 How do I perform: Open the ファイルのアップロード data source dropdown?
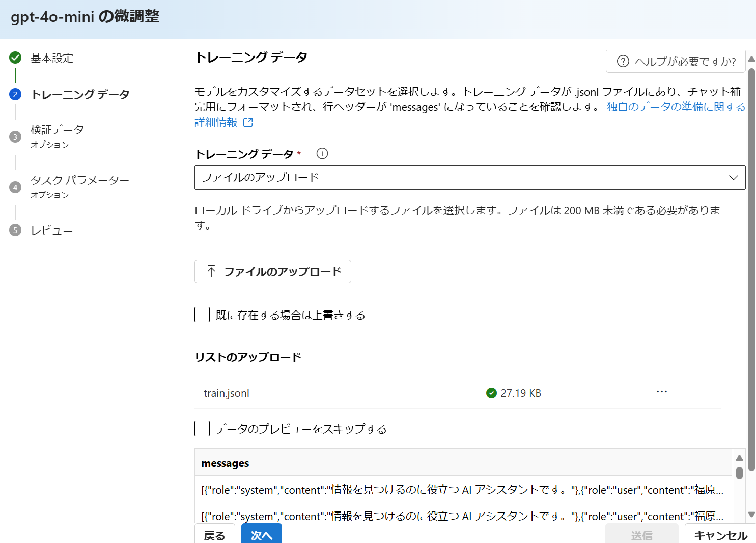click(x=469, y=178)
